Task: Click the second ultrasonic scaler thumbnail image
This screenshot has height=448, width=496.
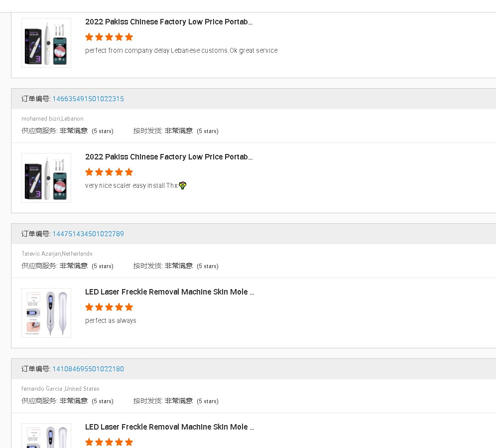Action: tap(46, 178)
